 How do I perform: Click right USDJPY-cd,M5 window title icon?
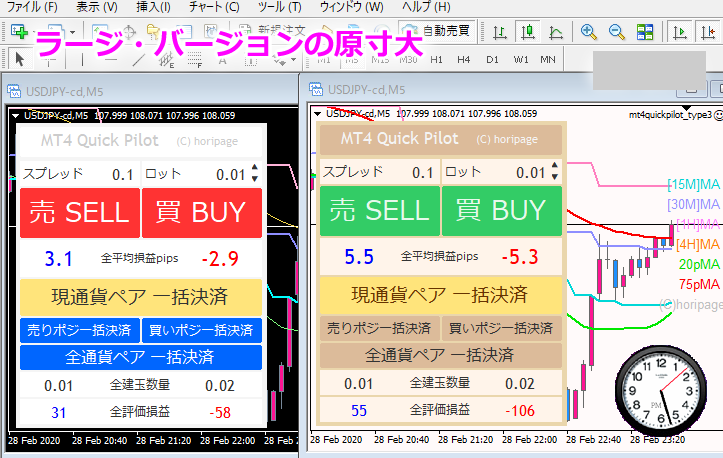316,89
